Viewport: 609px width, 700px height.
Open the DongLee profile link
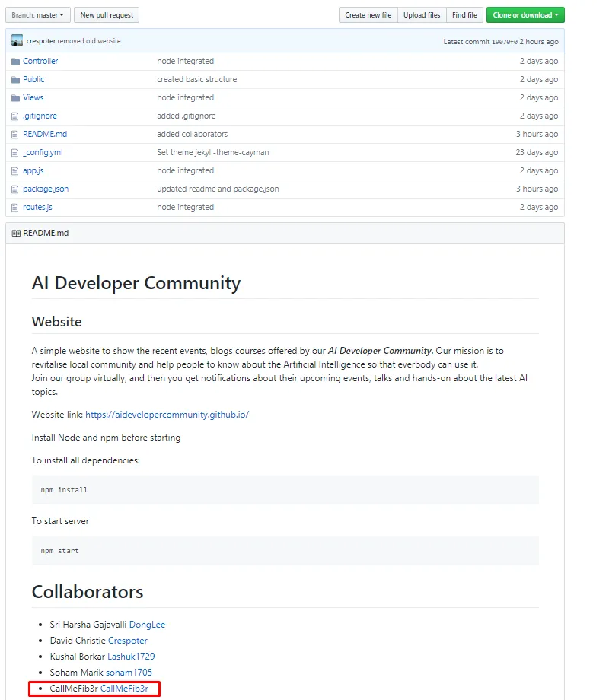coord(147,625)
